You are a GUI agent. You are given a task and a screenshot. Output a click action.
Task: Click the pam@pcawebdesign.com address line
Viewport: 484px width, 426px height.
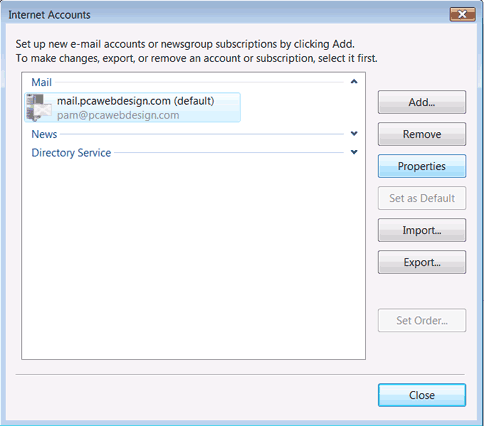(118, 115)
